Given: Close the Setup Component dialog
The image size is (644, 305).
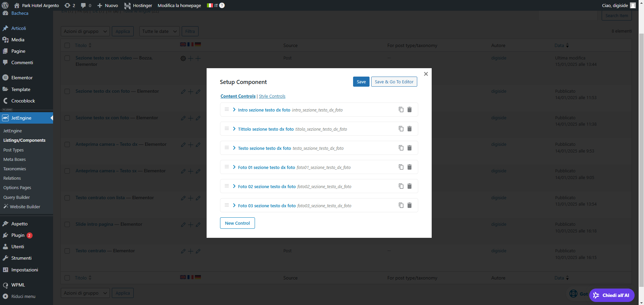Looking at the screenshot, I should click(x=426, y=74).
